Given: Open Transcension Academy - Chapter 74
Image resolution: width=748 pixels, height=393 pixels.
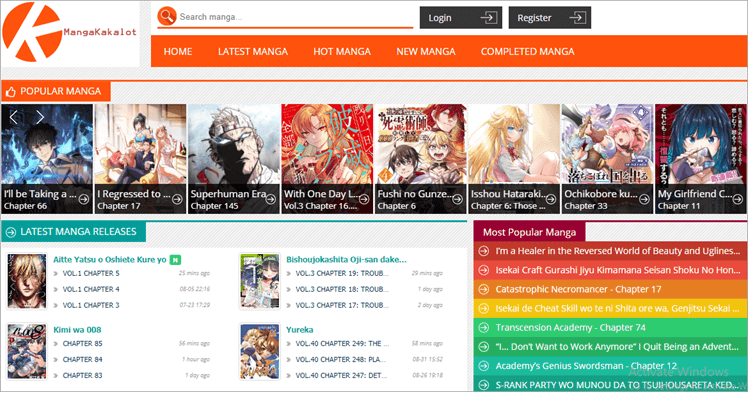Looking at the screenshot, I should pos(571,328).
